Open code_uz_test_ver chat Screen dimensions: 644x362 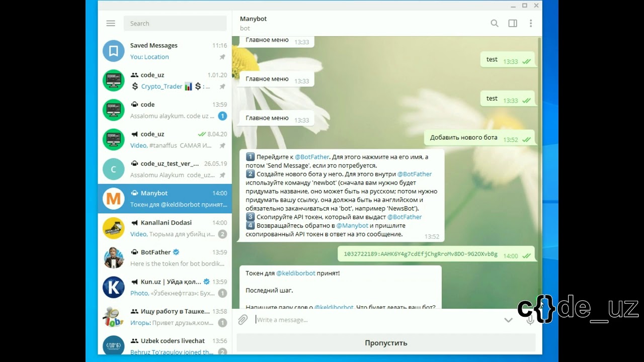[x=165, y=169]
